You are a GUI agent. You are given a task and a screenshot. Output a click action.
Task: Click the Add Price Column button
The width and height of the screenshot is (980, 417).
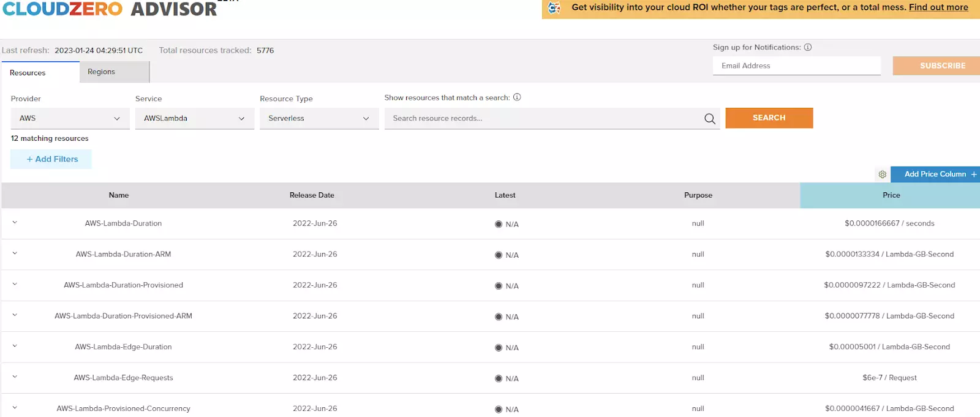coord(935,175)
